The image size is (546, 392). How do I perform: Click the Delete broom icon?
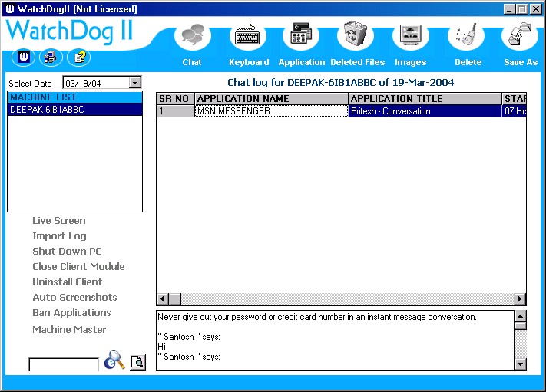tap(467, 34)
